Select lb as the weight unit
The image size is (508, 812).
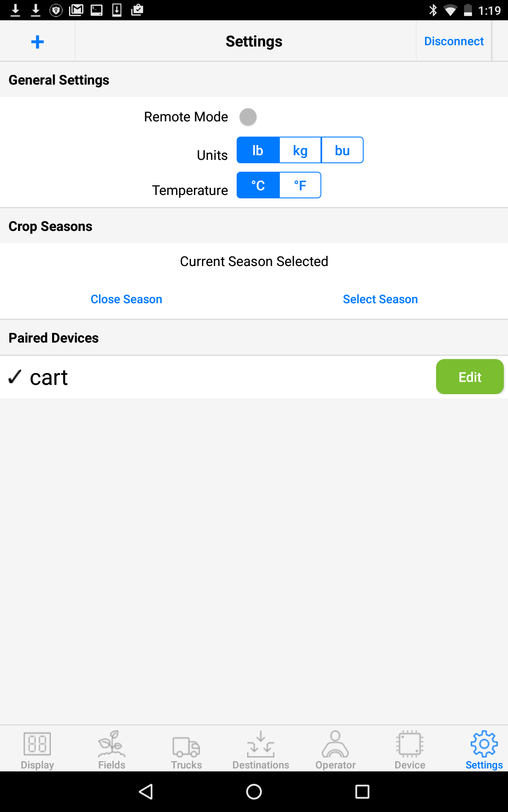pos(258,151)
